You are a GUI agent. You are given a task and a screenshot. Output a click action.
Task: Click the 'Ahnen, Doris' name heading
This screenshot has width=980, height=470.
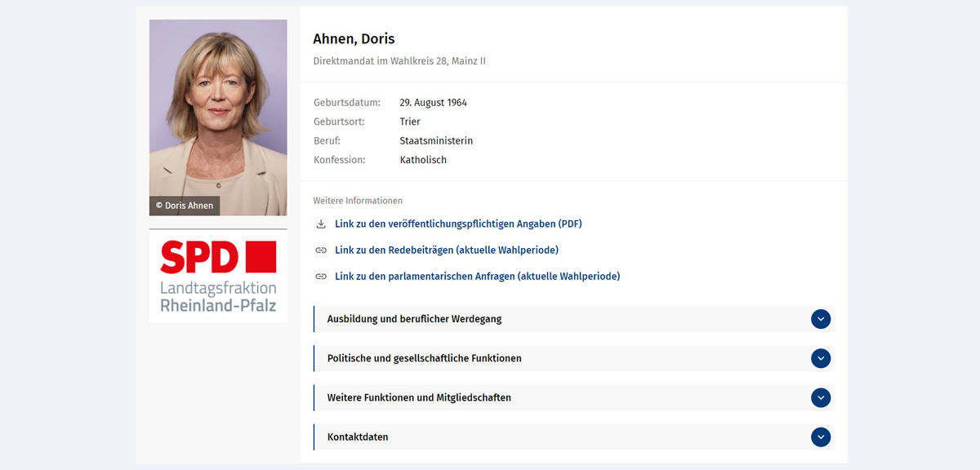[x=354, y=39]
